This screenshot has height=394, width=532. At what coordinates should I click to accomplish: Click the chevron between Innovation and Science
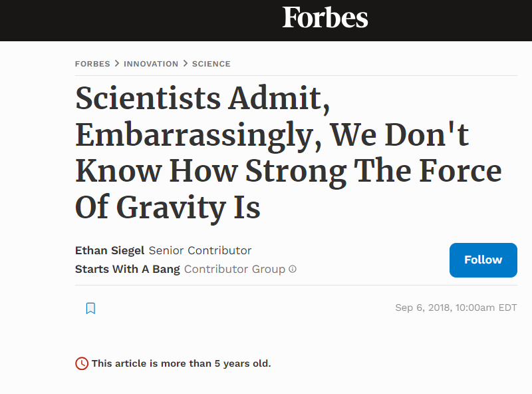186,64
